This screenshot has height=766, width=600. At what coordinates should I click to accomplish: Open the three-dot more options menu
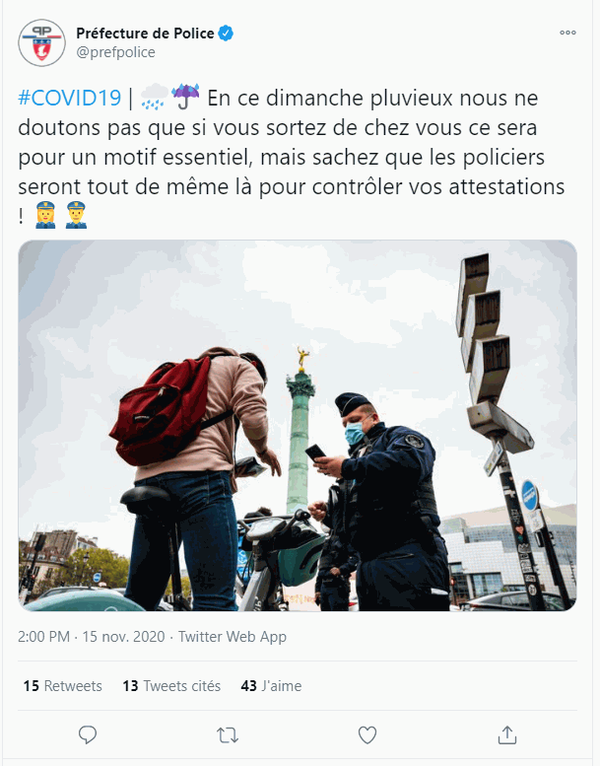568,33
